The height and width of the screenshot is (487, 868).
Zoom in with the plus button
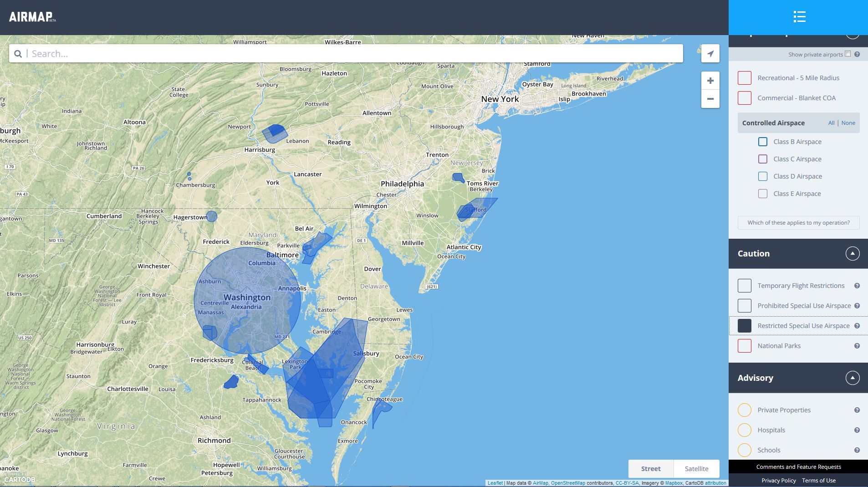coord(710,81)
